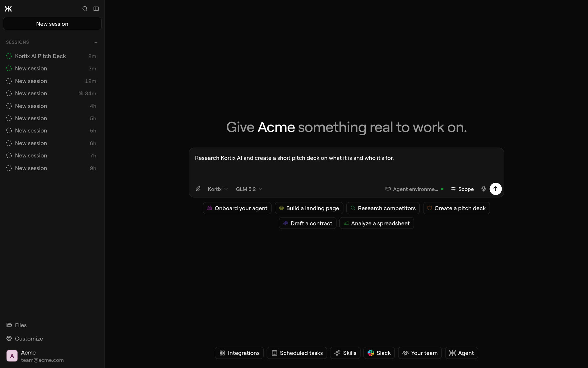
Task: Open the Sessions more options menu
Action: tap(95, 42)
